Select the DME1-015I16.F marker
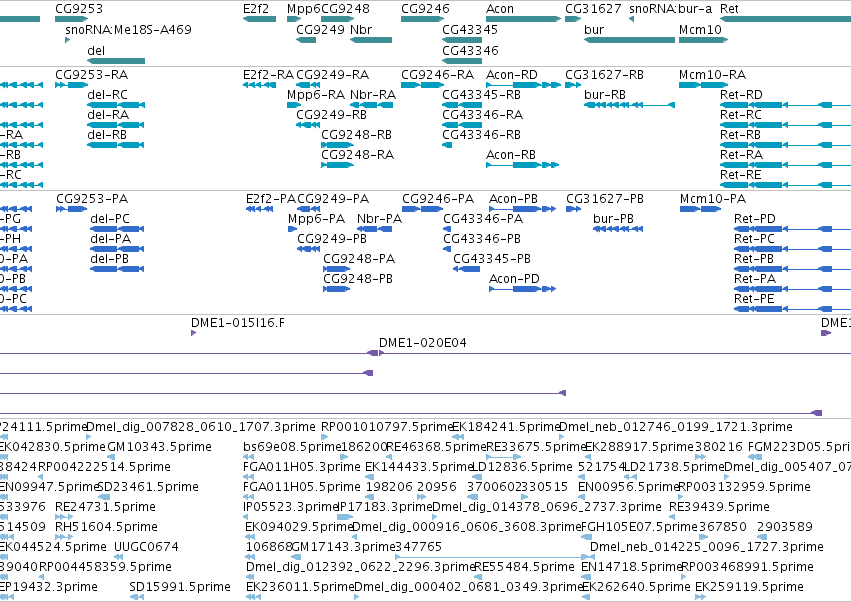The width and height of the screenshot is (851, 602). (193, 333)
